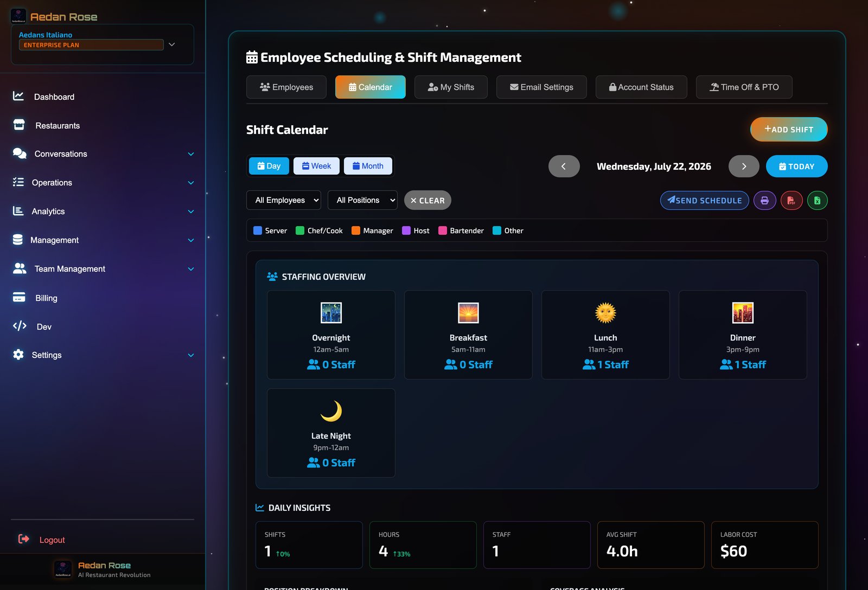Click the green Chef/Cook legend swatch
The height and width of the screenshot is (590, 868).
tap(300, 230)
